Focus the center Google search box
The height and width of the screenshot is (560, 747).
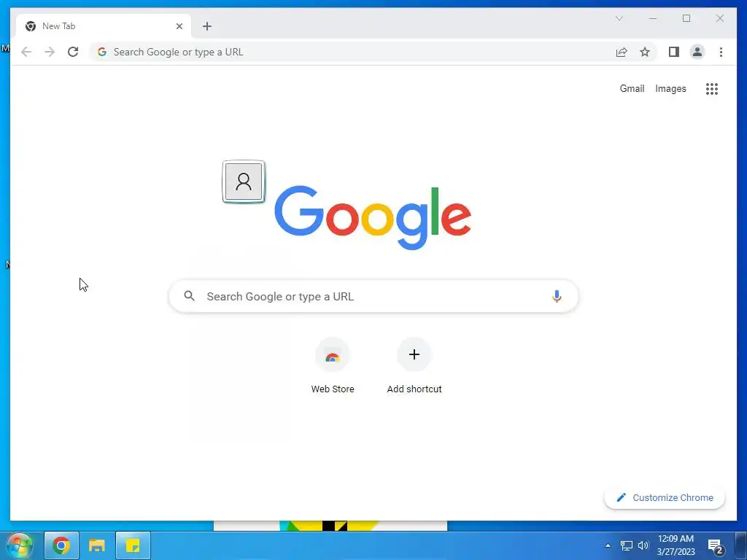[x=373, y=296]
